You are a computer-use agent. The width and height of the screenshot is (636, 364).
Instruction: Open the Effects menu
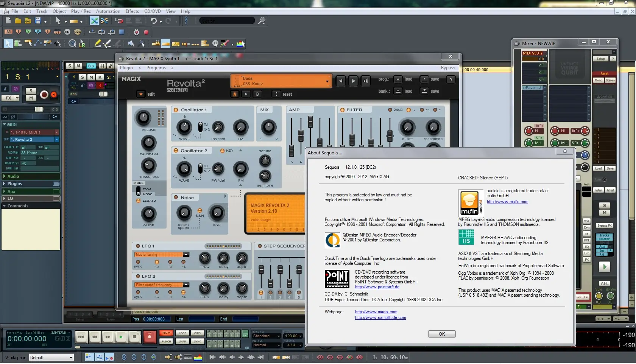[132, 11]
